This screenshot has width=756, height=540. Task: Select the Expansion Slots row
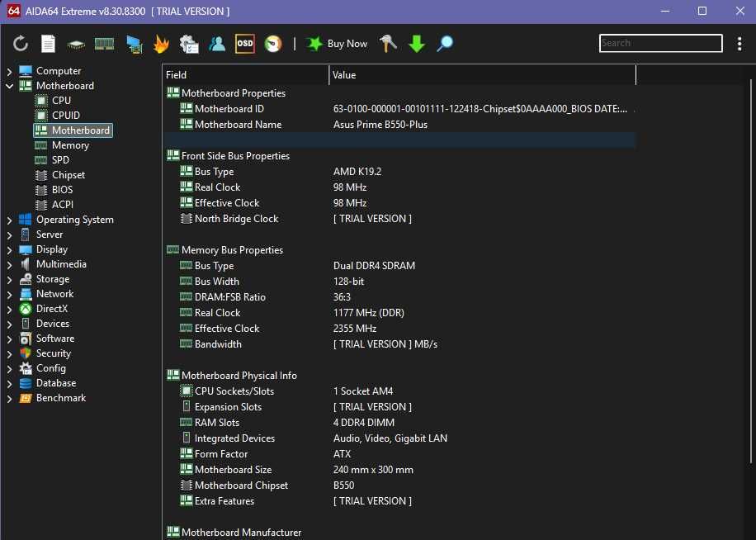click(x=399, y=407)
